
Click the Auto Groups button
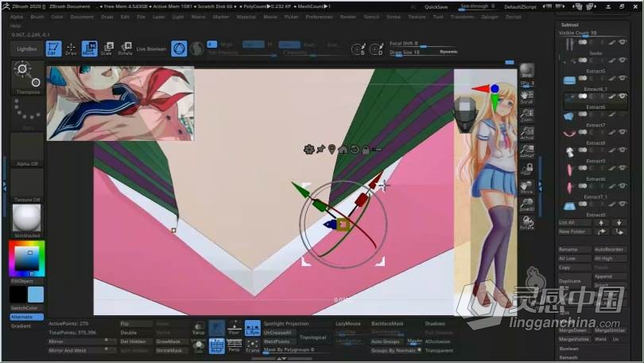(386, 342)
